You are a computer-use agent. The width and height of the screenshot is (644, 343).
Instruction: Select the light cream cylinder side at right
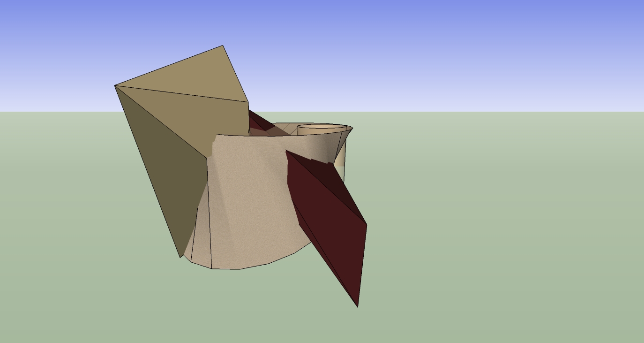[341, 160]
